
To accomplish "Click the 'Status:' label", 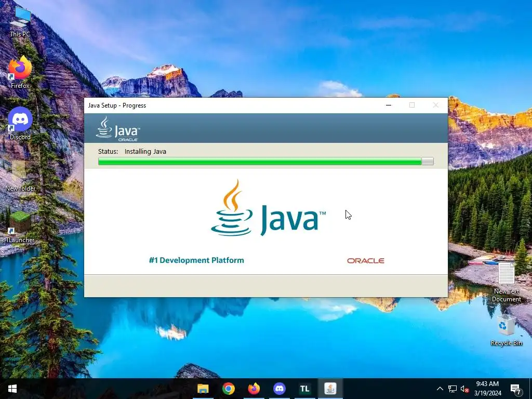I will [x=108, y=152].
